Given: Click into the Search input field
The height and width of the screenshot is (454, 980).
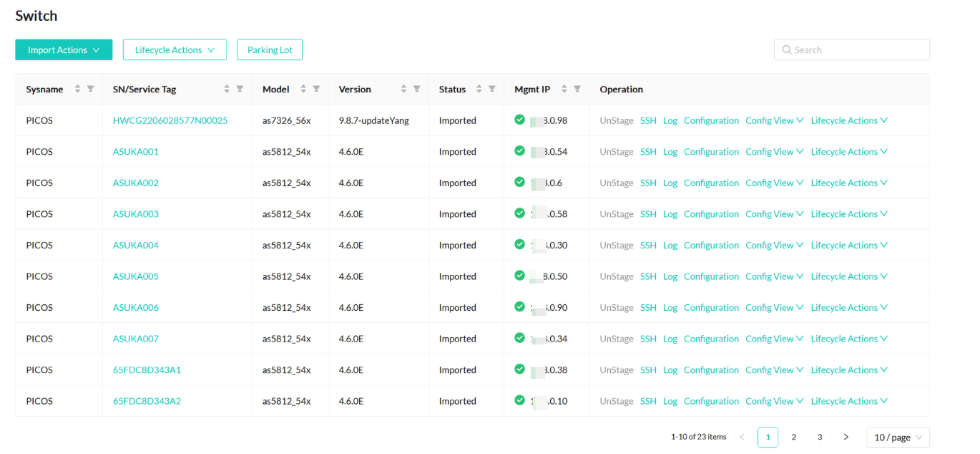Looking at the screenshot, I should 858,50.
